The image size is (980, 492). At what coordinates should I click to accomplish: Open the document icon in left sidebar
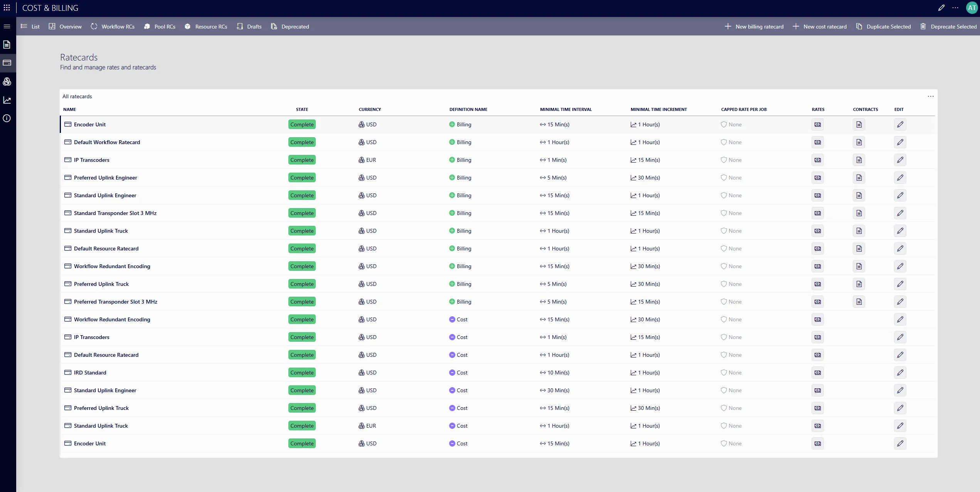point(7,45)
